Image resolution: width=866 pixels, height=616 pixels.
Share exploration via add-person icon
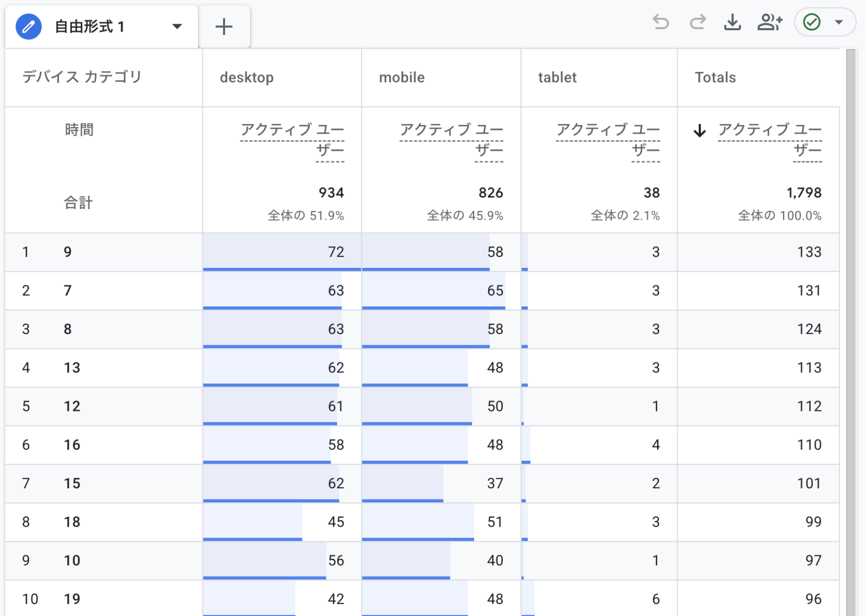770,22
